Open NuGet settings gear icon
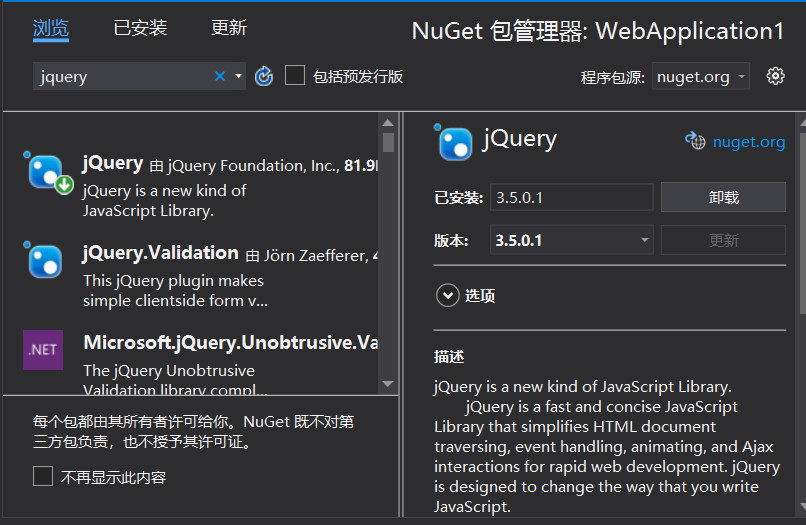The height and width of the screenshot is (525, 806). point(775,76)
